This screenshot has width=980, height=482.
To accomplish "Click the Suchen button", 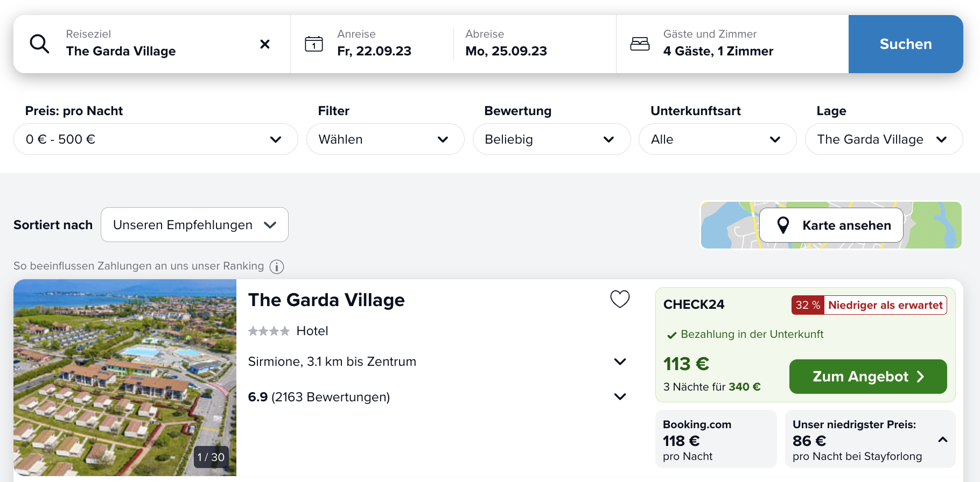I will pyautogui.click(x=906, y=44).
